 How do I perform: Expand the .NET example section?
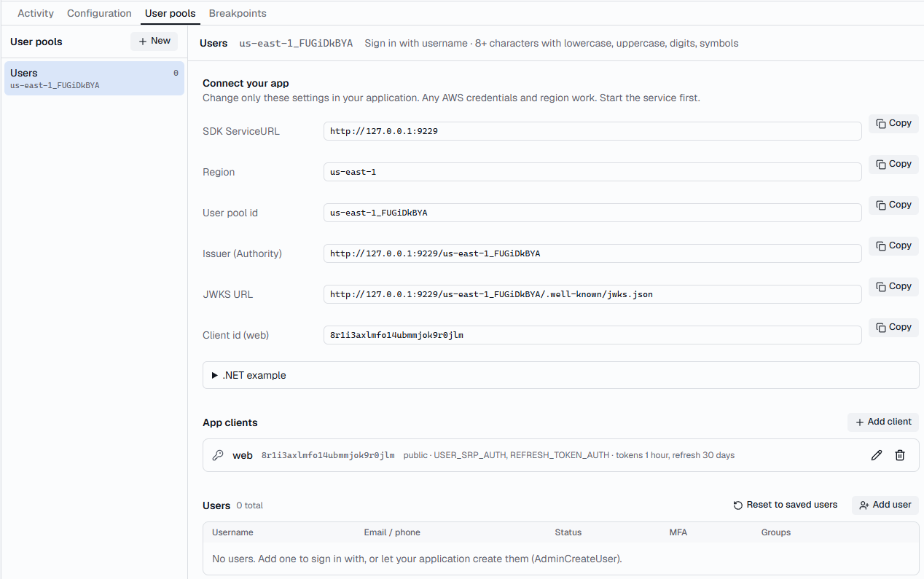561,375
